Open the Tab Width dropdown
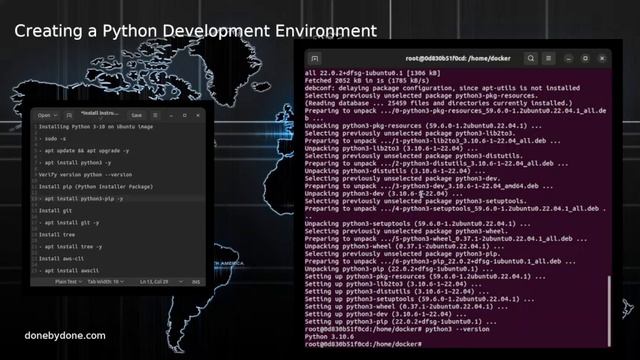640x360 pixels. [x=105, y=282]
